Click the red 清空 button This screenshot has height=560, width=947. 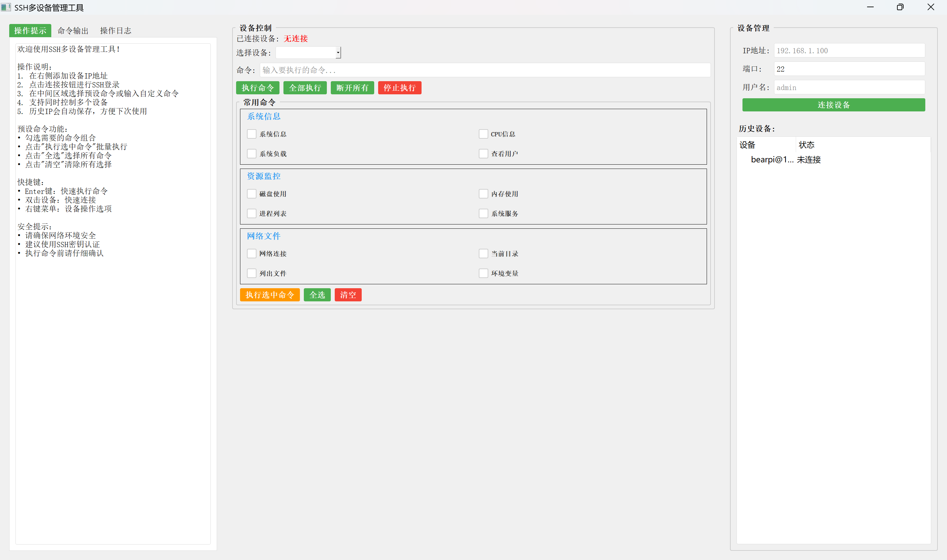click(x=348, y=295)
